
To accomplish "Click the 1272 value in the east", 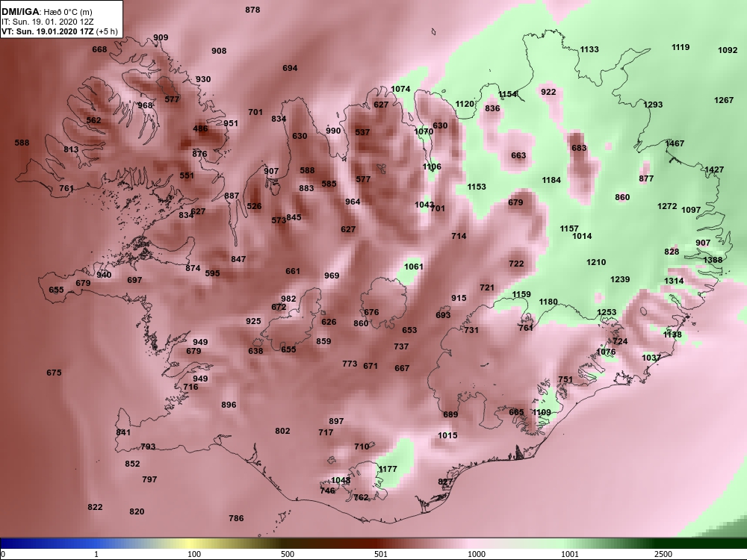I will (667, 206).
